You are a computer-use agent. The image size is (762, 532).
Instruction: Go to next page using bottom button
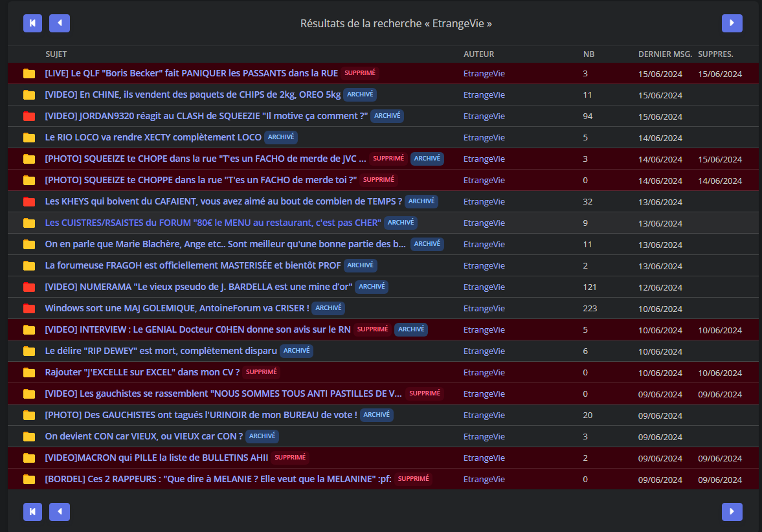coord(732,511)
